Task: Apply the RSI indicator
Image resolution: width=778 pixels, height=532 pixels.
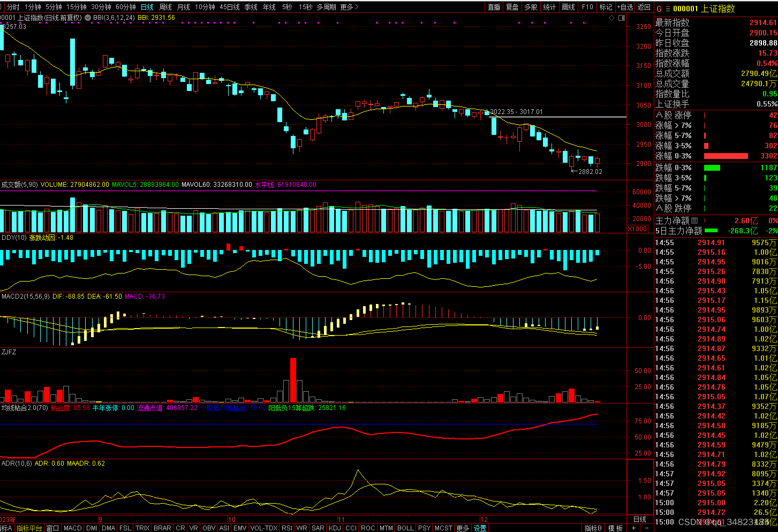Action: coord(287,528)
